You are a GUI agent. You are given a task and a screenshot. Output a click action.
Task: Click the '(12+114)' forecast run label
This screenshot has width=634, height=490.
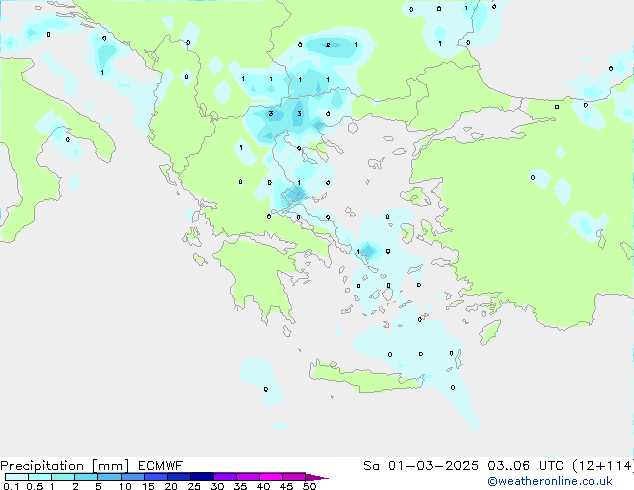(603, 466)
